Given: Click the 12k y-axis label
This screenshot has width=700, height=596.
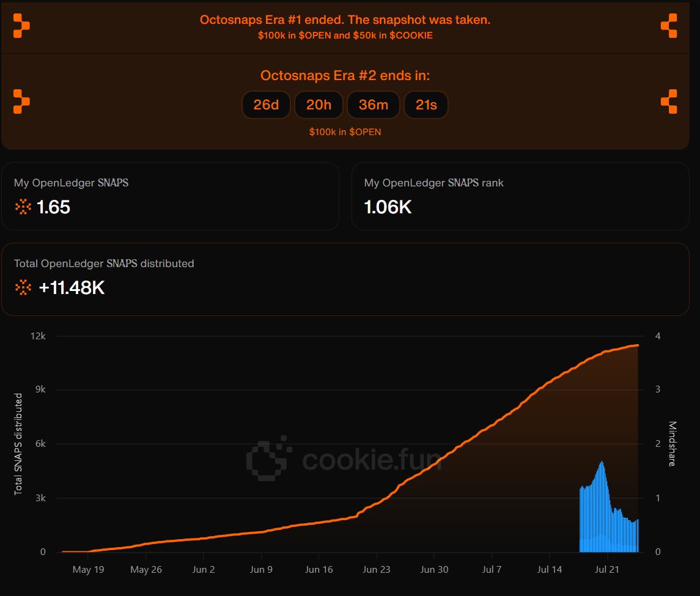Looking at the screenshot, I should 38,336.
